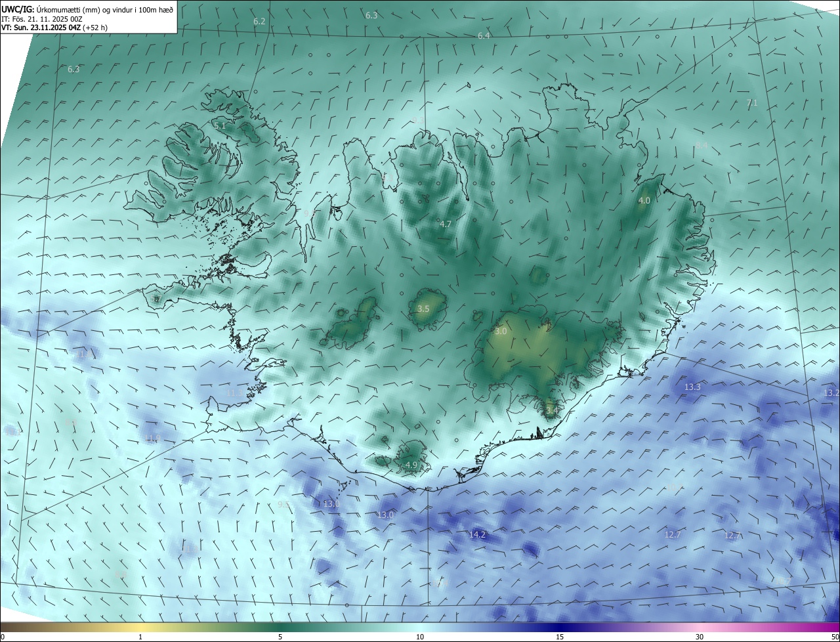The width and height of the screenshot is (840, 642).
Task: Click the '14.2' value south of Iceland
Action: pyautogui.click(x=477, y=535)
